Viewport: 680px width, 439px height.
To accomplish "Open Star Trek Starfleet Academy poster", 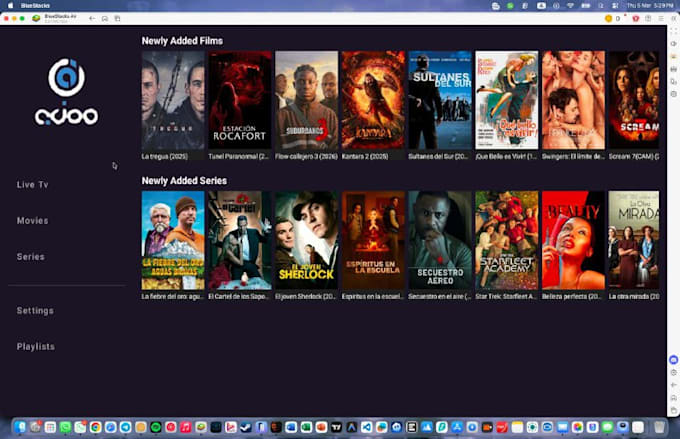I will [x=507, y=240].
